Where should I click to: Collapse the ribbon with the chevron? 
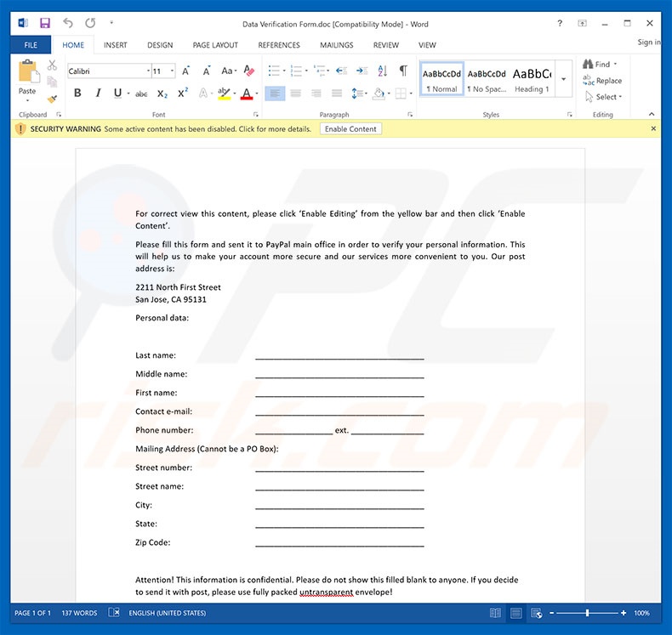[x=652, y=114]
